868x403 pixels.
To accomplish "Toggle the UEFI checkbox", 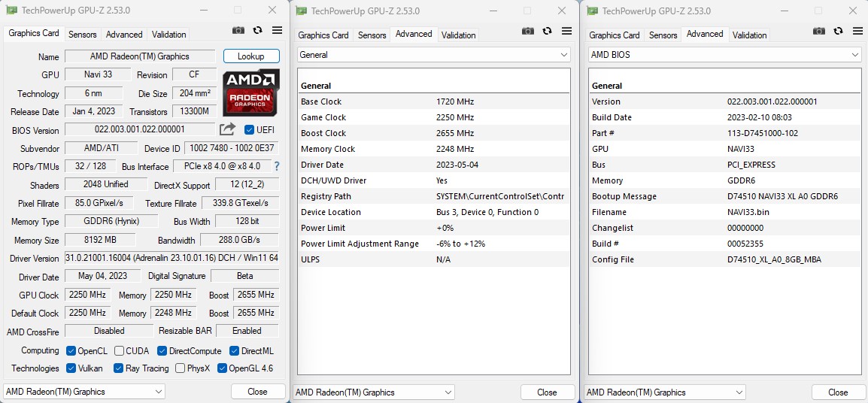I will click(249, 130).
